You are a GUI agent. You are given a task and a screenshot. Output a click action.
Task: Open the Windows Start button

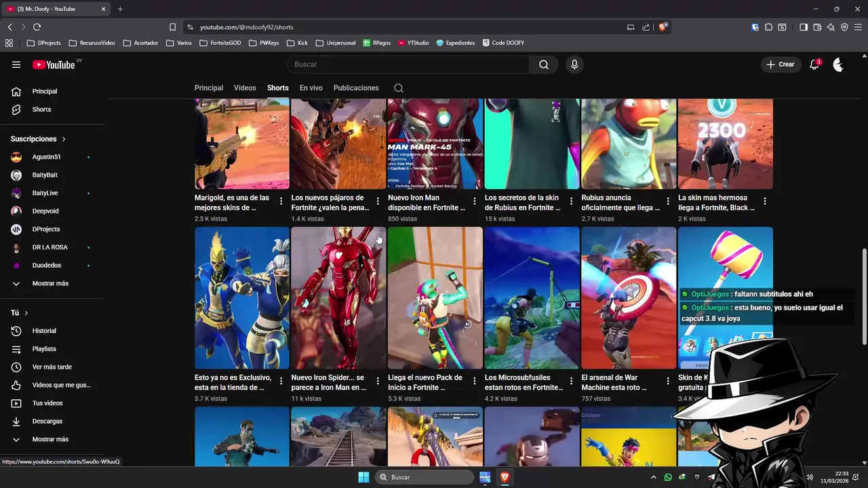pos(363,477)
